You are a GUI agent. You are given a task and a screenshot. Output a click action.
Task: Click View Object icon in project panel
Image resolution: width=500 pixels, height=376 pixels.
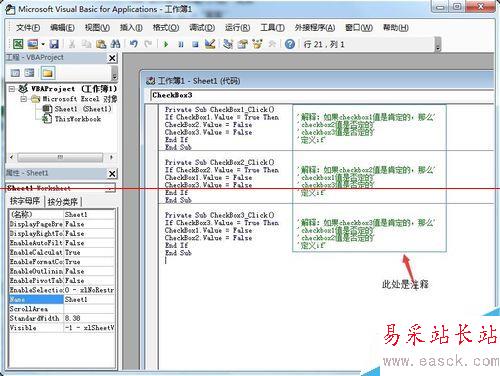tap(30, 73)
